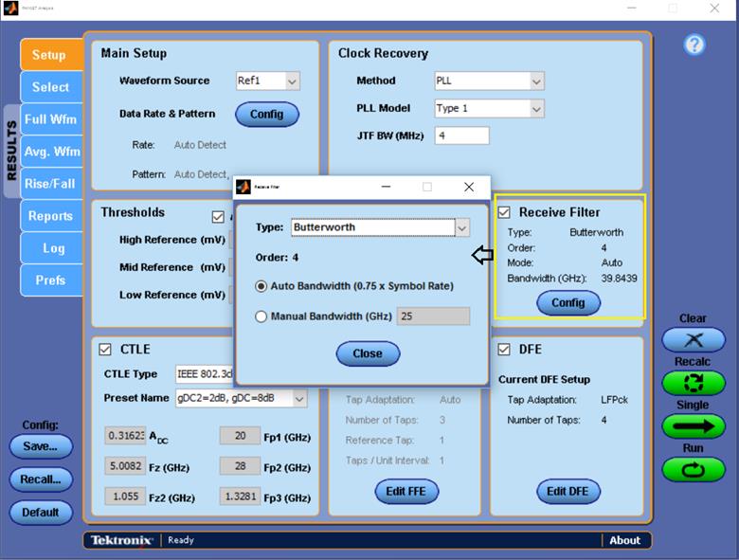Toggle the Receive Filter checkbox
The height and width of the screenshot is (560, 739).
click(504, 212)
